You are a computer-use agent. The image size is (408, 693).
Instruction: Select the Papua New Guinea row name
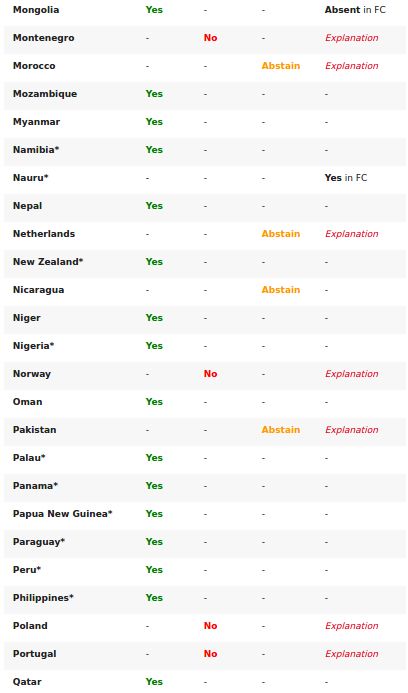[62, 514]
